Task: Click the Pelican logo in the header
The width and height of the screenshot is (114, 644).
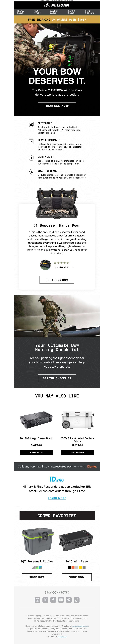Action: click(57, 5)
